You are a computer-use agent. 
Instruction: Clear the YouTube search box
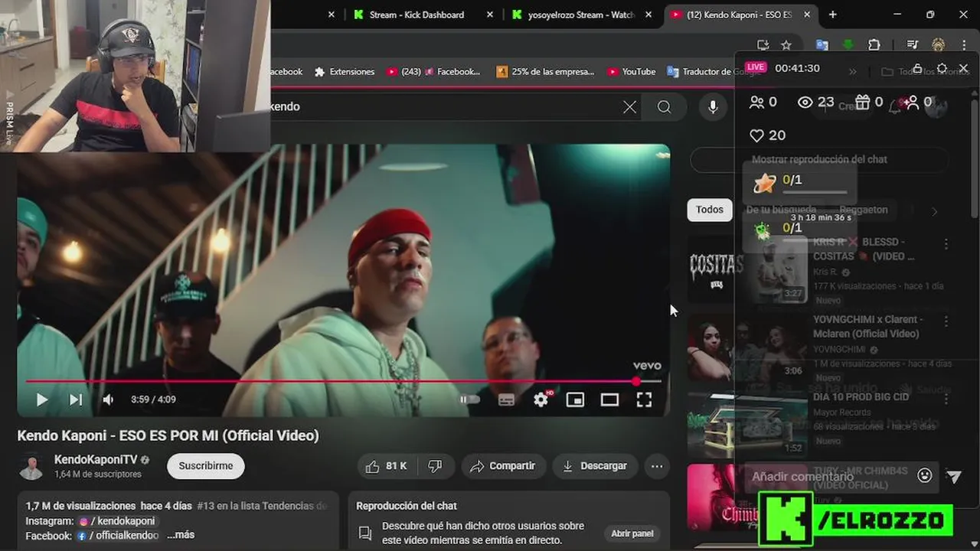pos(629,107)
